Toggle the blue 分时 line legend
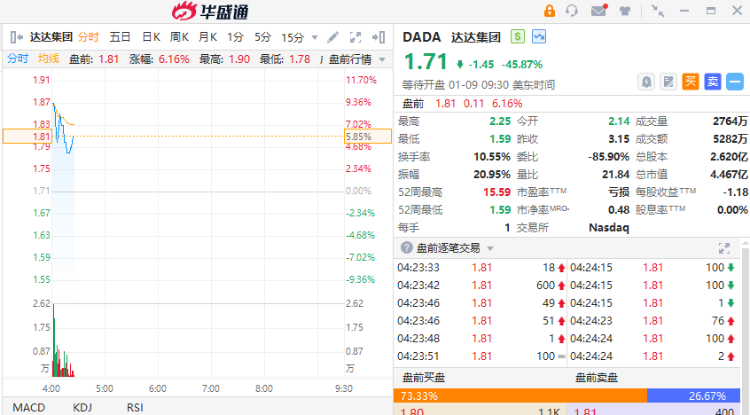The height and width of the screenshot is (415, 750). pos(18,59)
